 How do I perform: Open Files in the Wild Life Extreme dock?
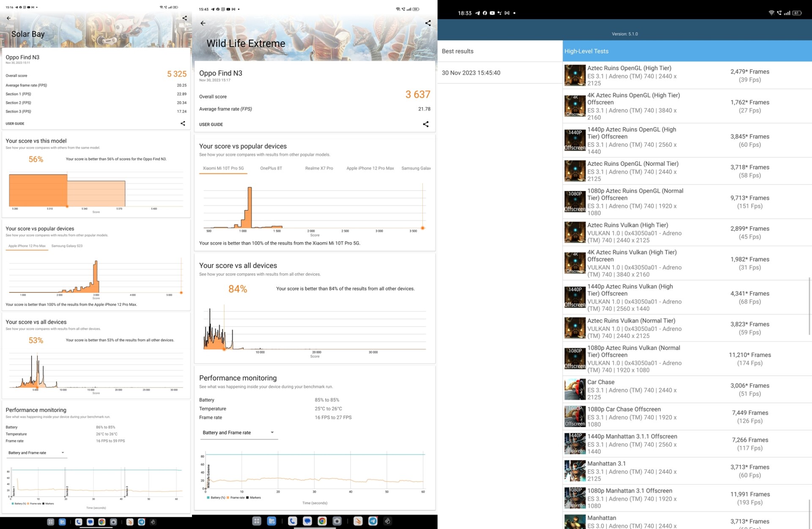pos(272,521)
